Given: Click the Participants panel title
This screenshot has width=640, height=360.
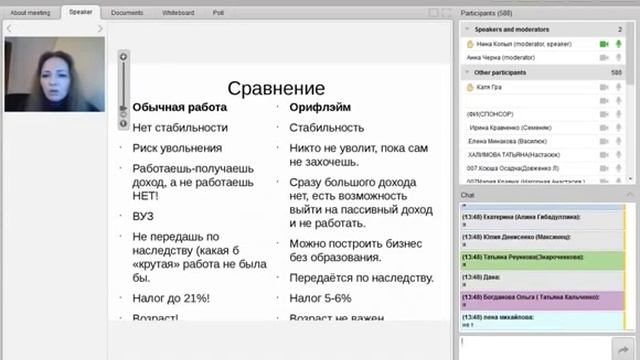Looking at the screenshot, I should pos(486,13).
